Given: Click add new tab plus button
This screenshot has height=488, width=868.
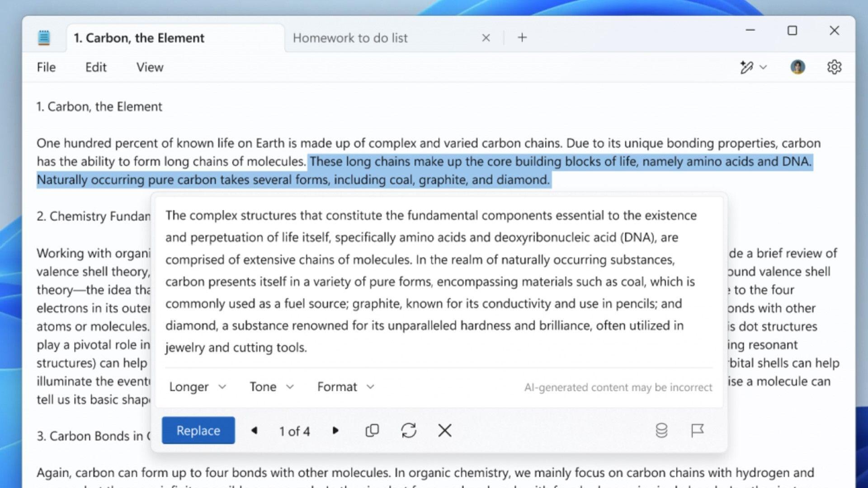Looking at the screenshot, I should click(521, 38).
